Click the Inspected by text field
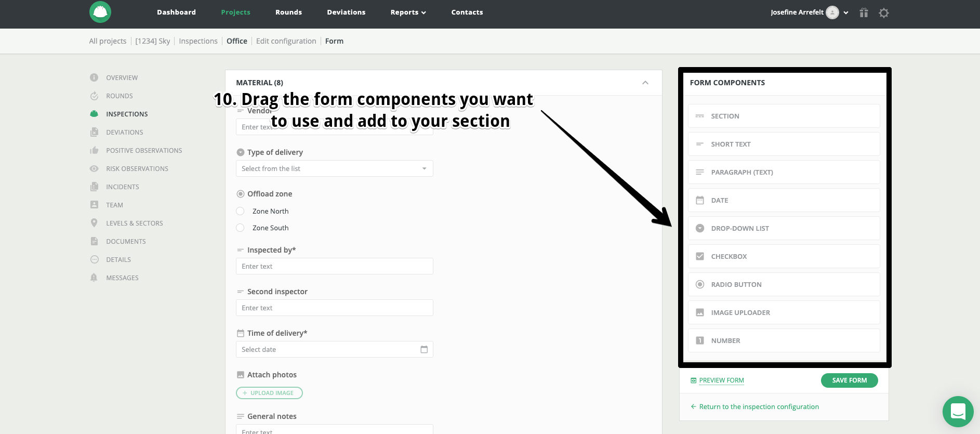 pyautogui.click(x=335, y=266)
